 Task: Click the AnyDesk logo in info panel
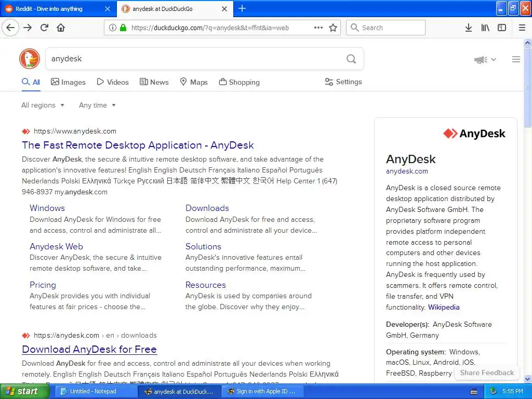pos(474,134)
